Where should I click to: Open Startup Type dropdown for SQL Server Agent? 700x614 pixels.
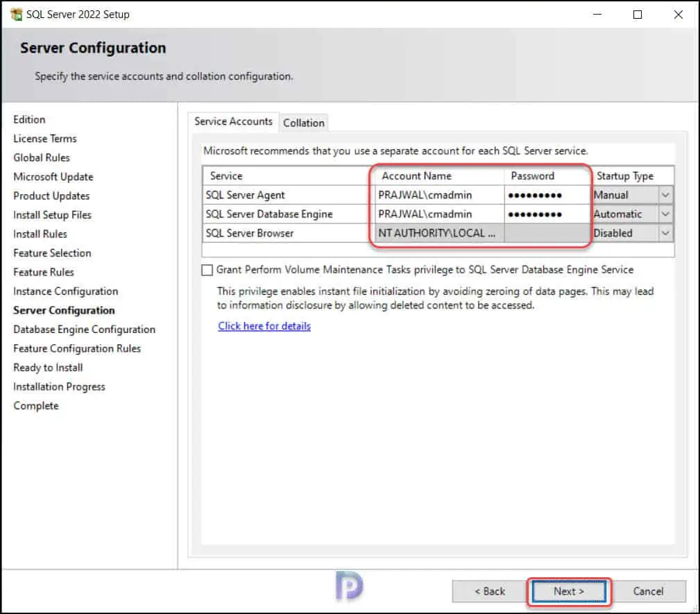(x=665, y=195)
